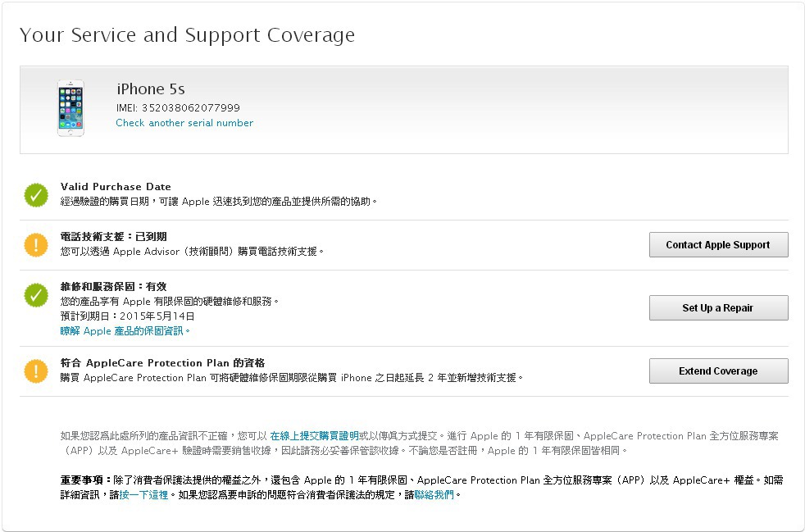The height and width of the screenshot is (532, 805).
Task: Start a repair with Set Up a Repair
Action: click(718, 307)
